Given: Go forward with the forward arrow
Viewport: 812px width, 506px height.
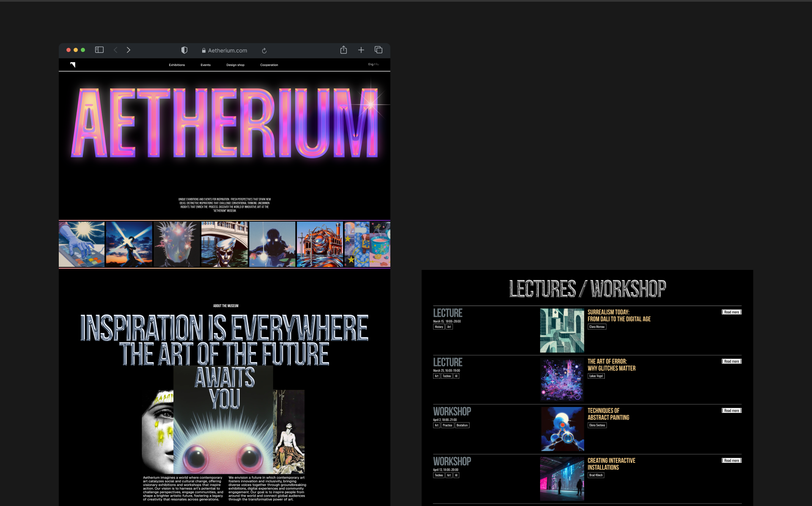Looking at the screenshot, I should [129, 50].
